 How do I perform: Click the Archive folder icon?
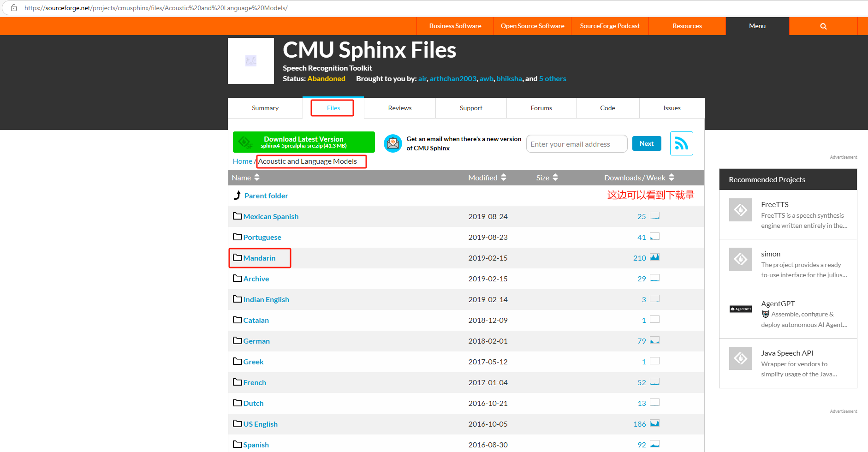coord(238,278)
